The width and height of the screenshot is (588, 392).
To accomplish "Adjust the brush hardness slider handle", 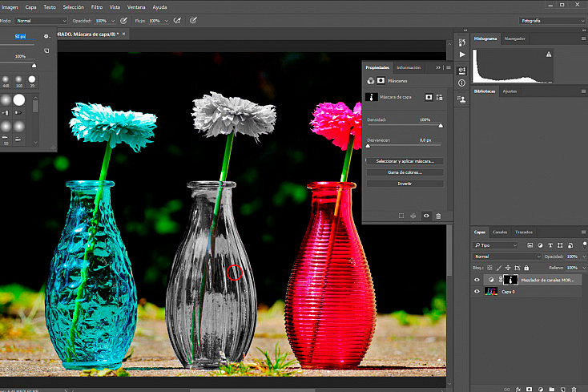I will click(34, 65).
